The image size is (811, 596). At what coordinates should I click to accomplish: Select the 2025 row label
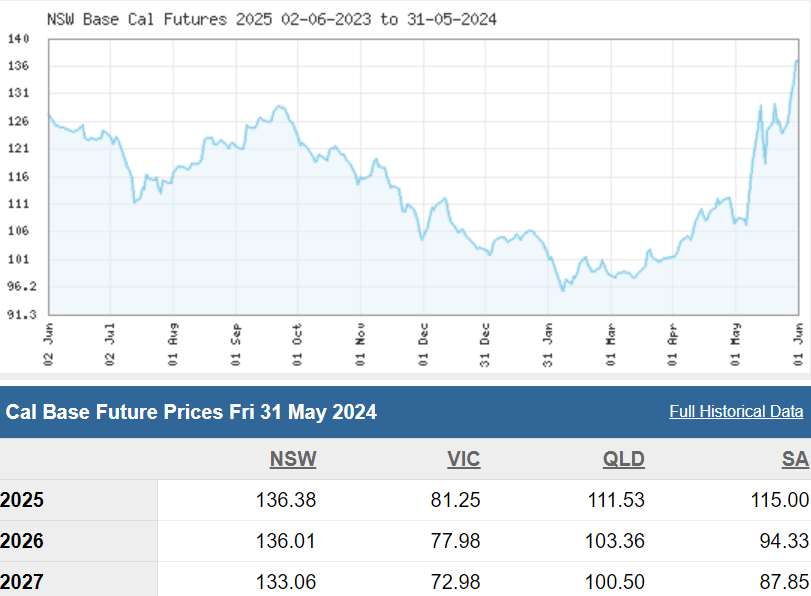click(x=22, y=500)
